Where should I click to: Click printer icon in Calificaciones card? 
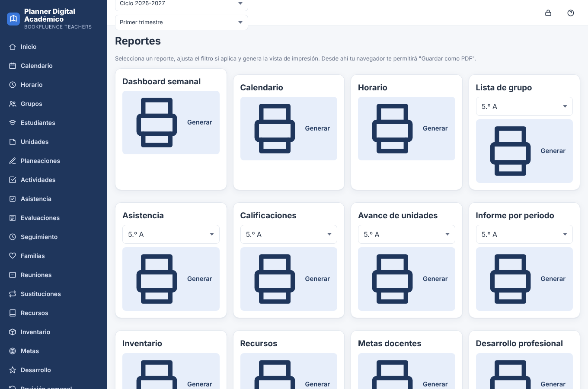click(x=275, y=279)
